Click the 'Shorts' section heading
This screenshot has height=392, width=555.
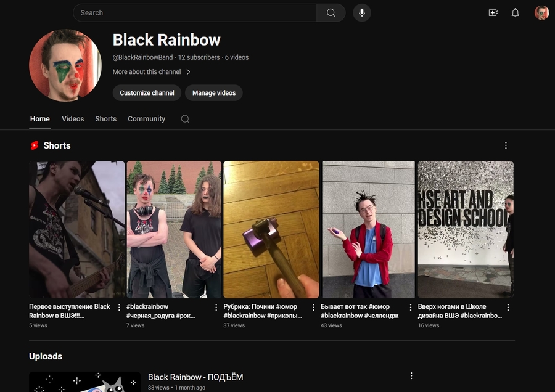[x=57, y=145]
